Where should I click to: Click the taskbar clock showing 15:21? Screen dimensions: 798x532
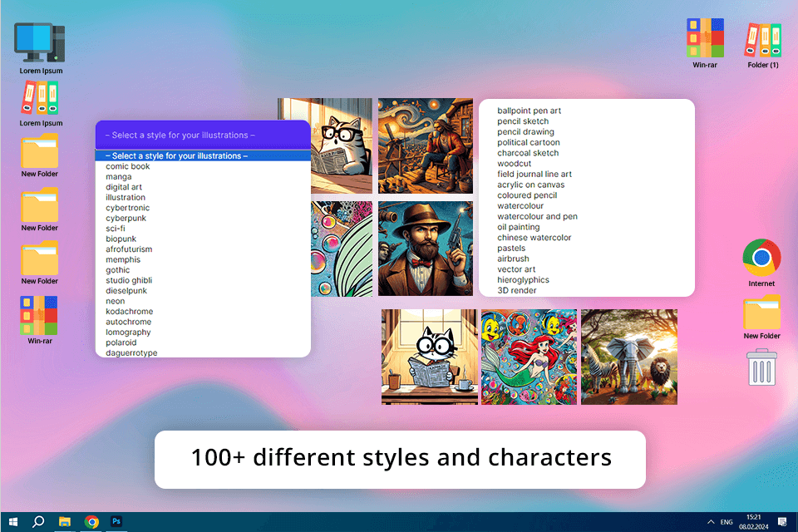tap(754, 522)
